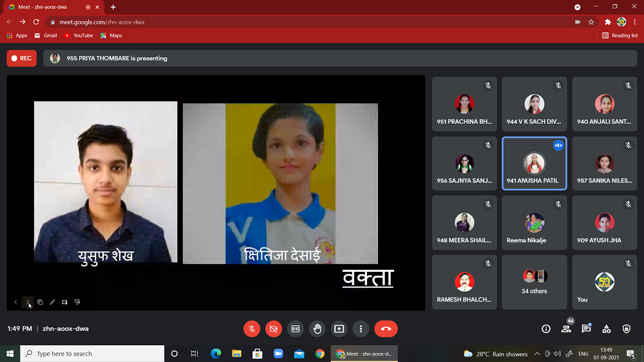Open meeting details info icon
Viewport: 644px width, 362px height.
tap(546, 329)
